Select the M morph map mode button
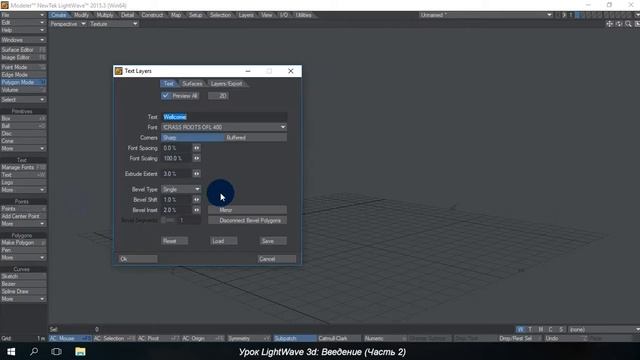This screenshot has height=360, width=640. (540, 329)
